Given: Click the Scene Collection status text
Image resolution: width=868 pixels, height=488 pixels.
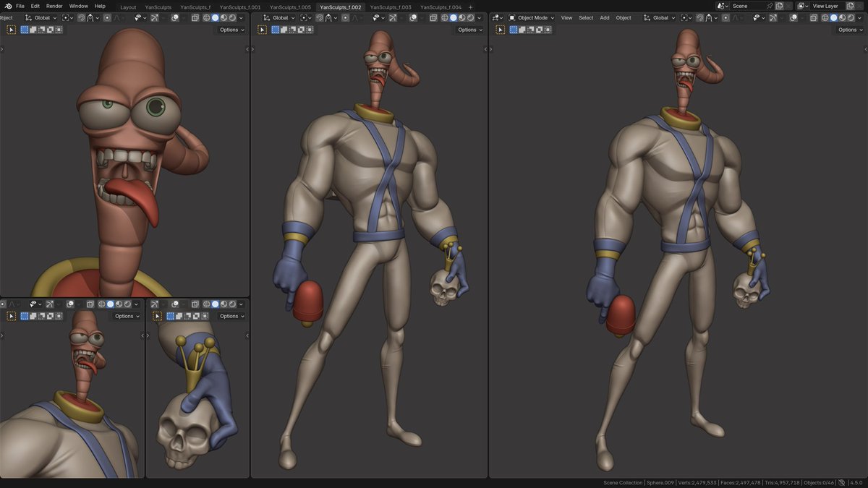Looking at the screenshot, I should (x=623, y=482).
